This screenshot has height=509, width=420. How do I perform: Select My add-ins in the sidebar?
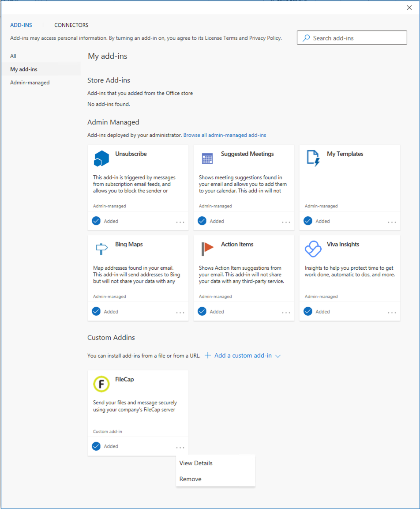[23, 69]
